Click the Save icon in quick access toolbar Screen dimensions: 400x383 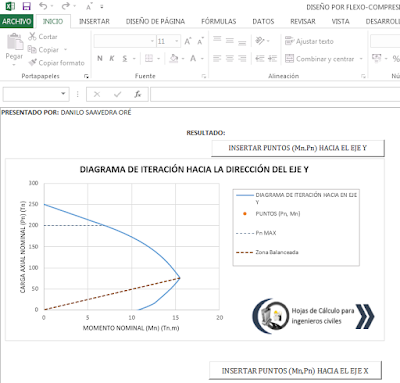click(26, 6)
